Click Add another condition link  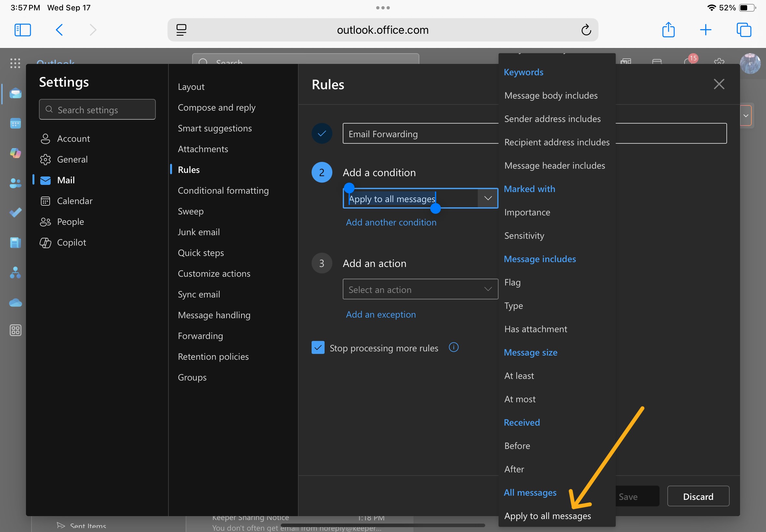tap(391, 222)
